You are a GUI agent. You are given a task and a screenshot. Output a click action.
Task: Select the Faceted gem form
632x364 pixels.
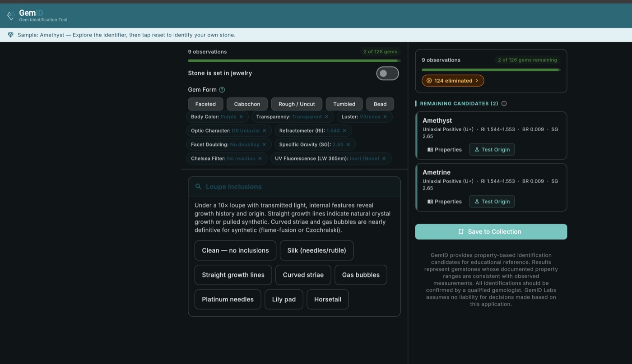205,104
